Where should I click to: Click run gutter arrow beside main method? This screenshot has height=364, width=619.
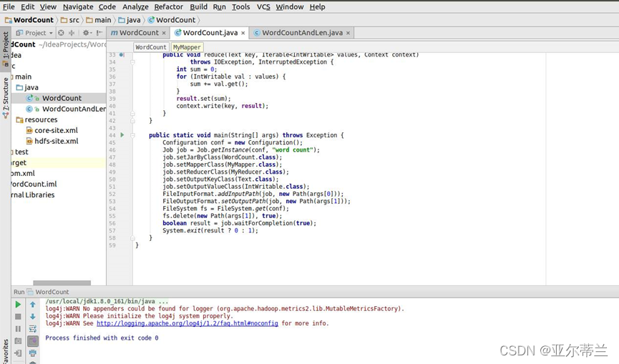(x=122, y=135)
